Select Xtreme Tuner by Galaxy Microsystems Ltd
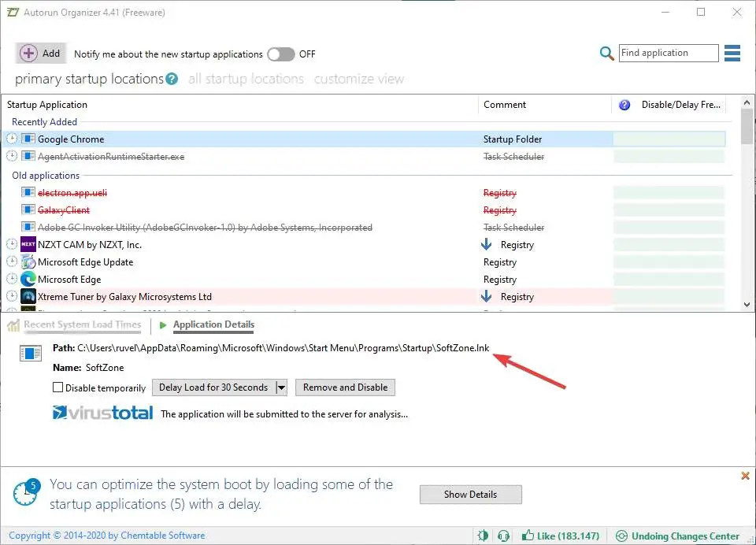Image resolution: width=756 pixels, height=545 pixels. click(124, 297)
